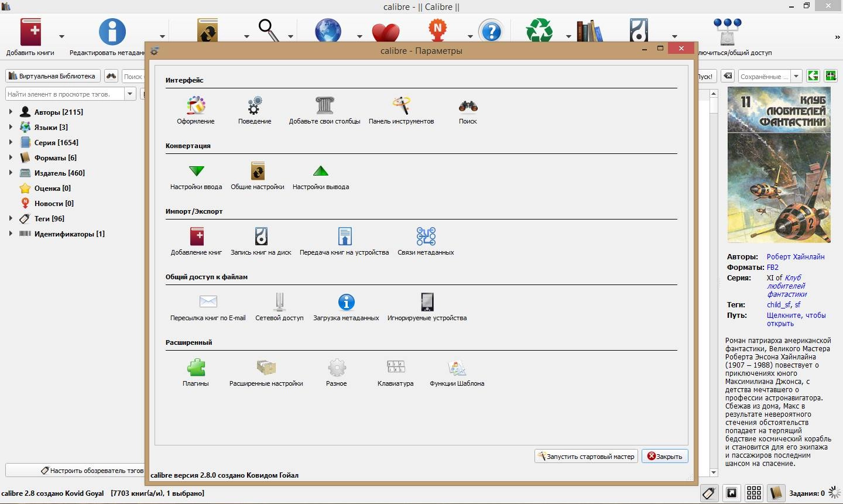Expand Теги [96] tree node

pos(11,218)
